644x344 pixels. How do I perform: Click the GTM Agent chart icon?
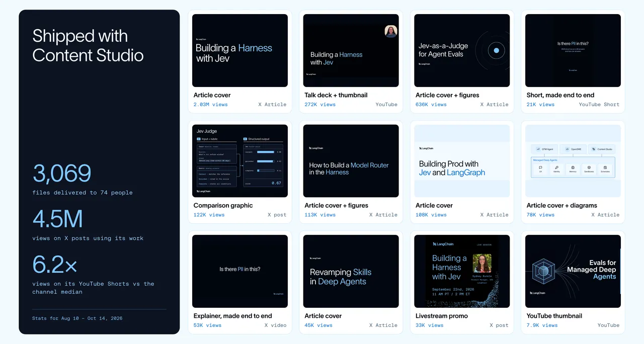click(538, 149)
